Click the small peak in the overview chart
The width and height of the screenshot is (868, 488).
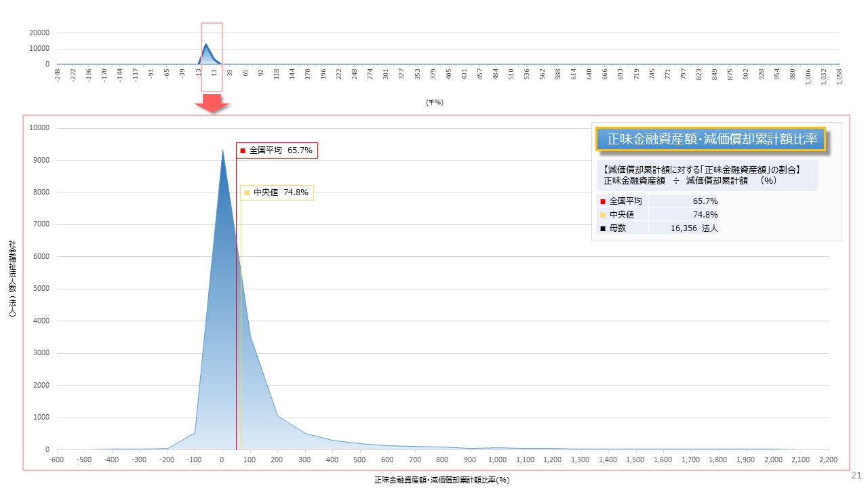tap(205, 45)
